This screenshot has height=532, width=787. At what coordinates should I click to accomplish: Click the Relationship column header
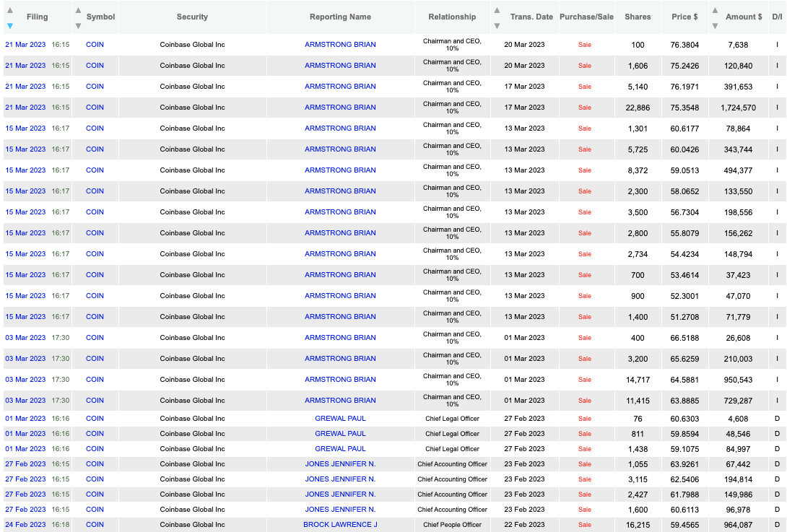click(452, 17)
